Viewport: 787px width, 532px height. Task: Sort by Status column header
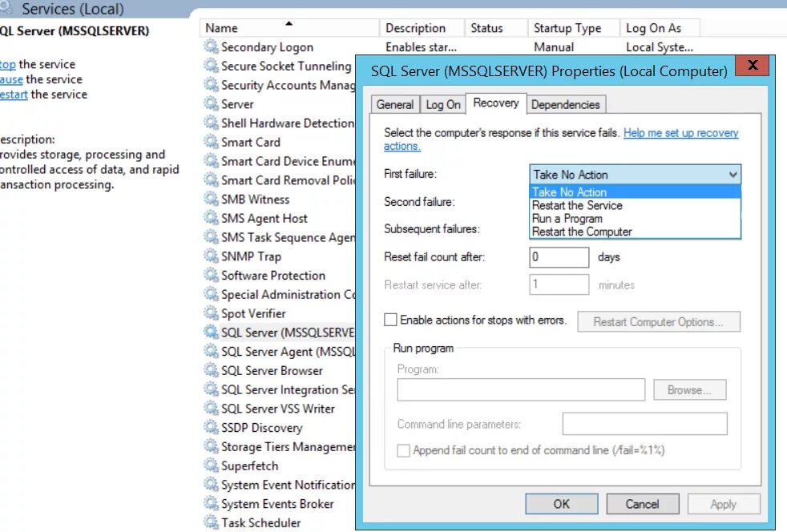click(x=496, y=28)
